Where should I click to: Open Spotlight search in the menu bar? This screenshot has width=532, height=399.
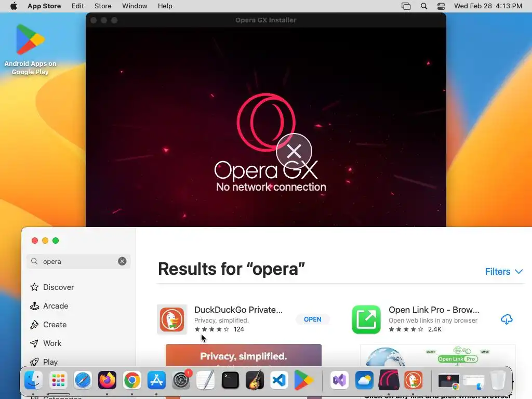pyautogui.click(x=424, y=6)
